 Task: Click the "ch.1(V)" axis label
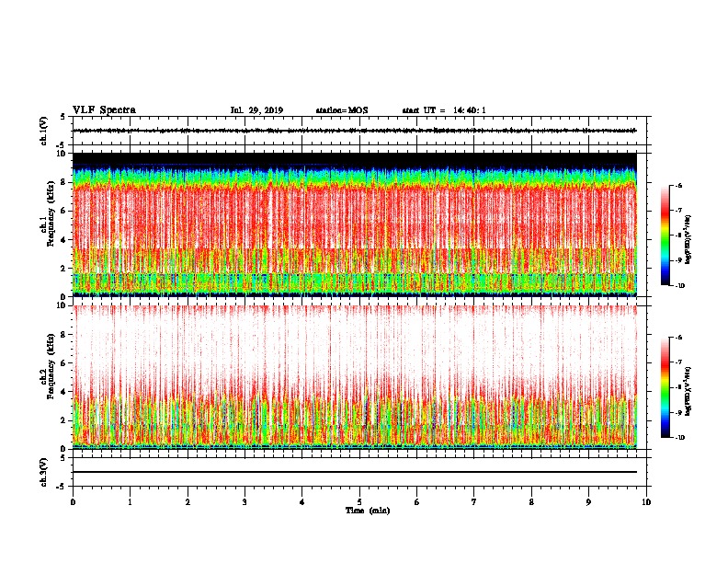click(x=44, y=131)
